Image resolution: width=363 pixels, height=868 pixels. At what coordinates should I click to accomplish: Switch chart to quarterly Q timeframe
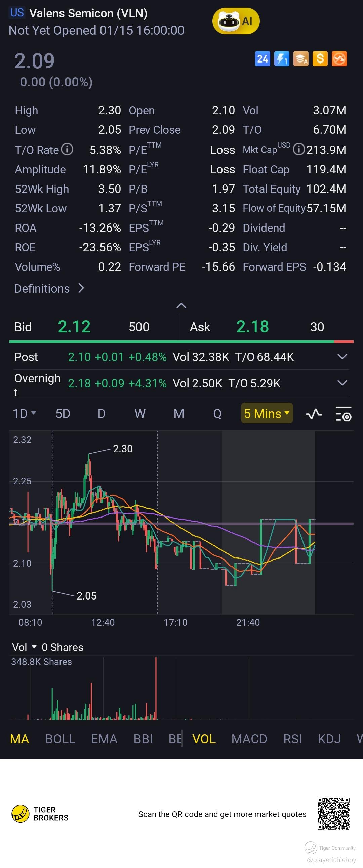pos(217,413)
